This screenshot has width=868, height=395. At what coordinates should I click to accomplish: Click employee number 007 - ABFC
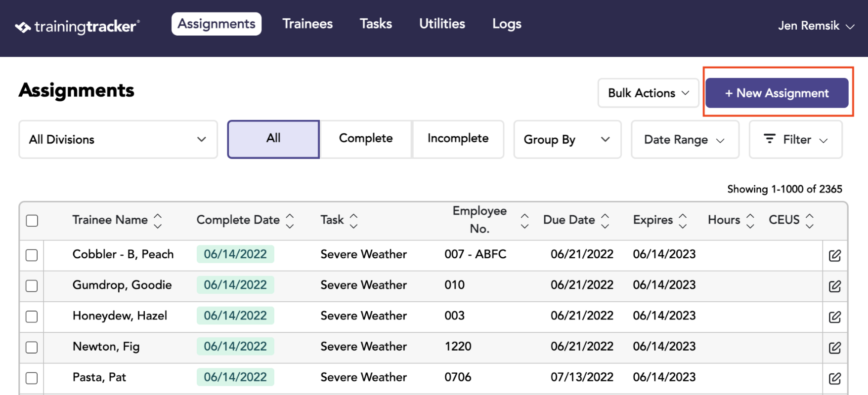[x=476, y=254]
